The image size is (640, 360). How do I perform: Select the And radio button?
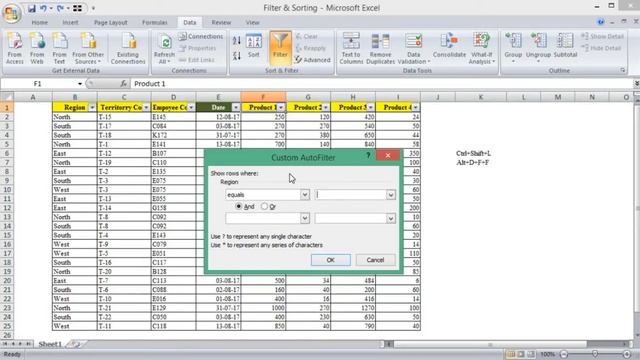239,207
